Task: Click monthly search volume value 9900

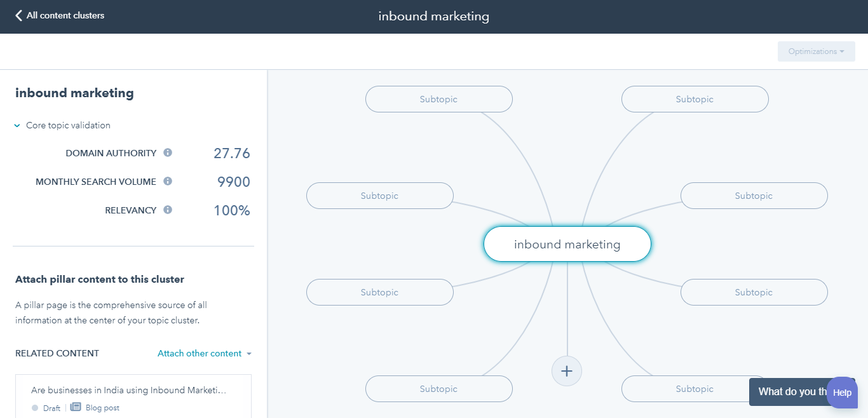Action: [234, 182]
